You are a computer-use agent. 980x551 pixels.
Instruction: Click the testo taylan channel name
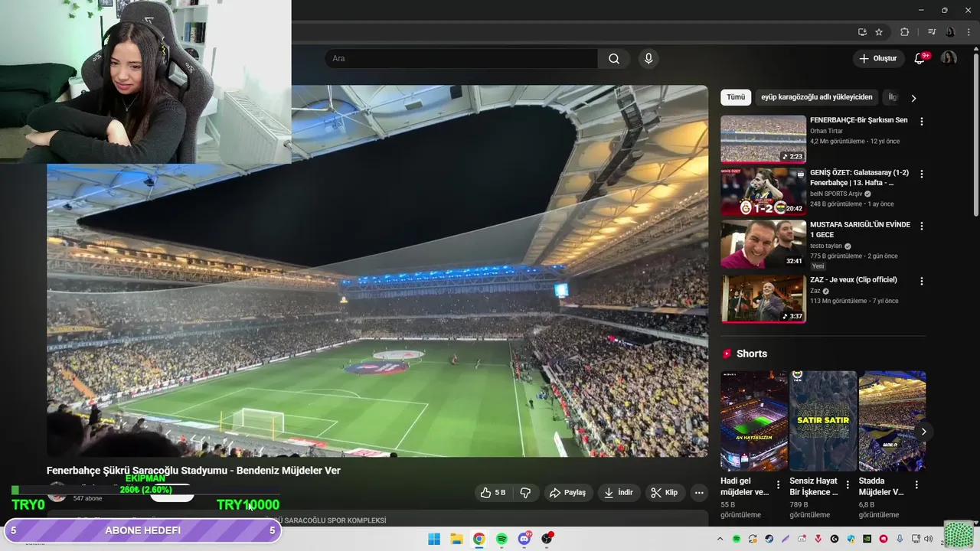pyautogui.click(x=826, y=246)
